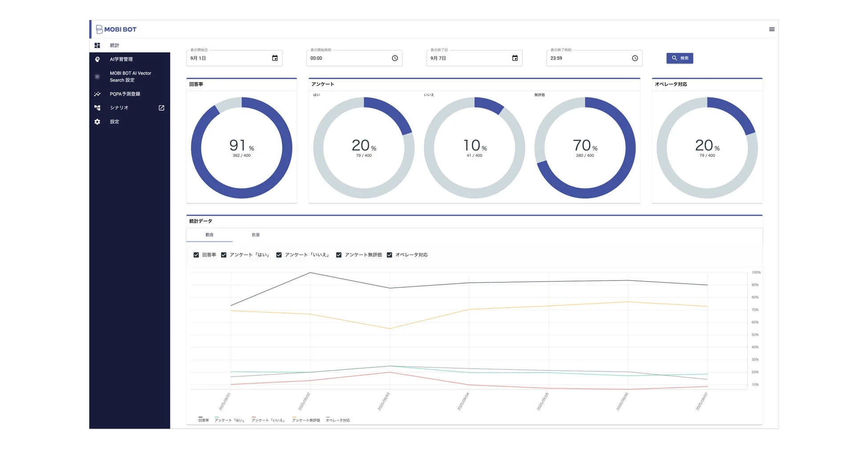The image size is (868, 454).
Task: Toggle the アンケート「はい」 checkbox
Action: tap(223, 255)
